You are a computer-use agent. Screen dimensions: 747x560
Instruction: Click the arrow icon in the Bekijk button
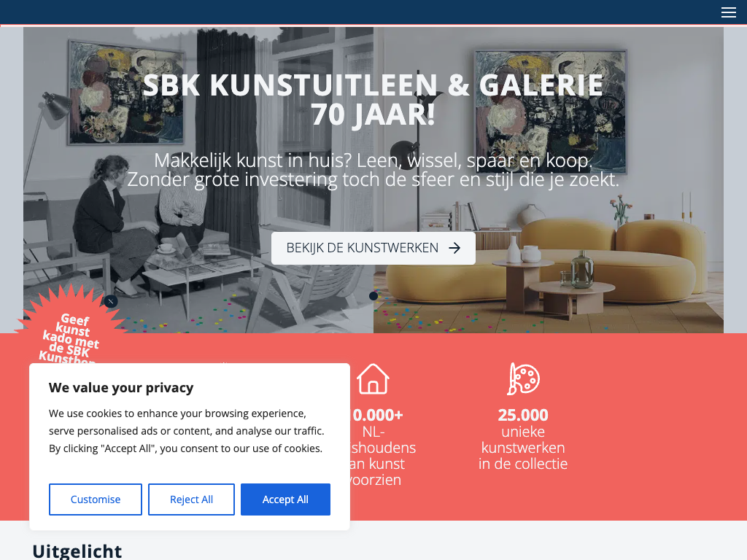tap(454, 248)
